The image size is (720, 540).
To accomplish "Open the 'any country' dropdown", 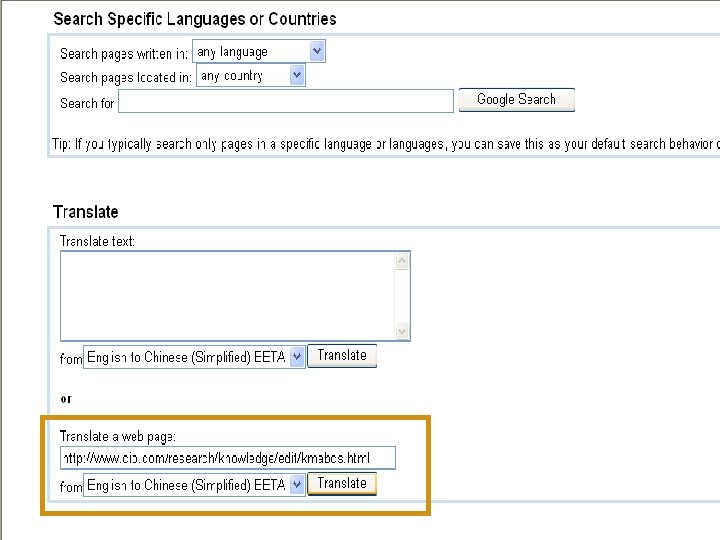I will 250,76.
